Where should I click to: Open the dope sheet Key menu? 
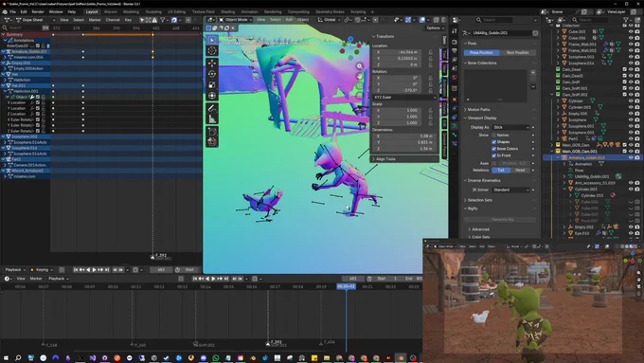click(x=128, y=20)
